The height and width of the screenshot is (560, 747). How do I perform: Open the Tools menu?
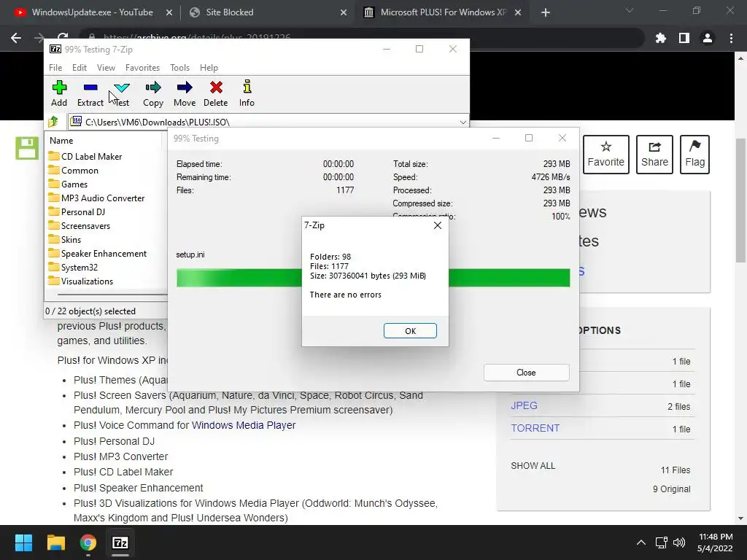pyautogui.click(x=179, y=68)
